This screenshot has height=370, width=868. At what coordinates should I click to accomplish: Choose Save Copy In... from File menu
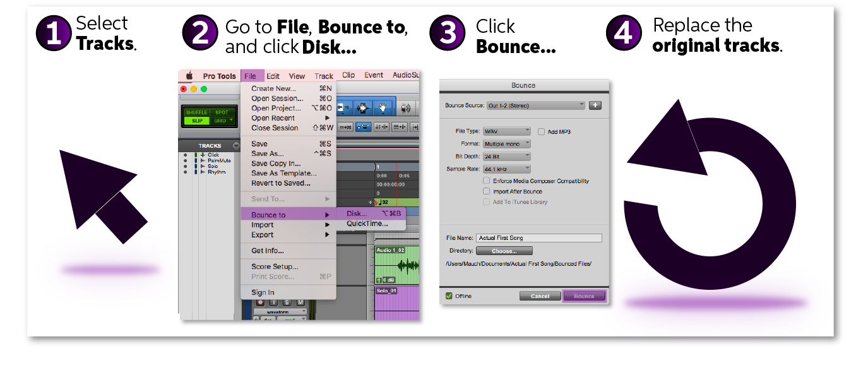tap(288, 164)
